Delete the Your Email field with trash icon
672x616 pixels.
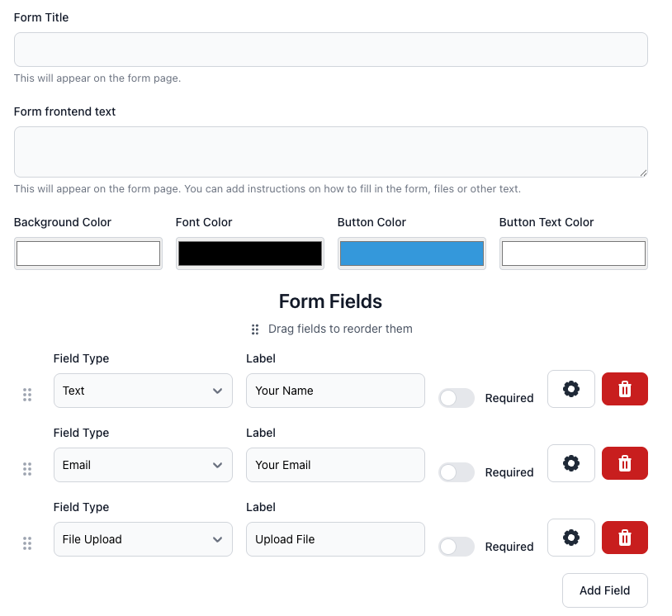point(624,463)
